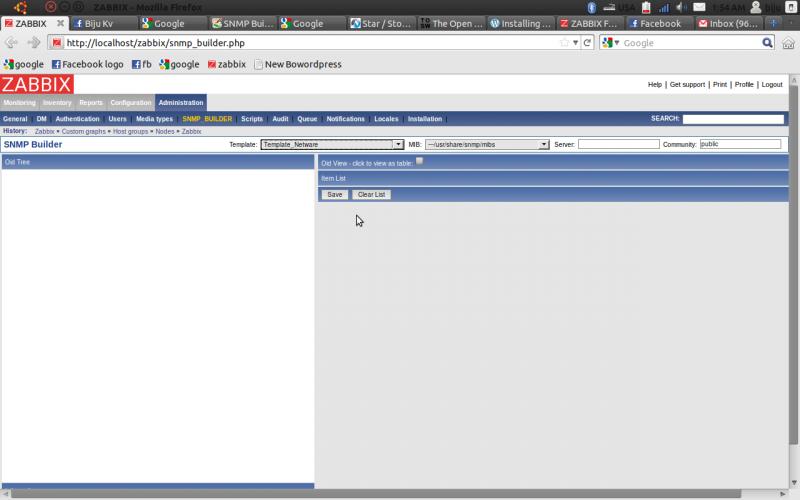Open the Authentication submenu
800x500 pixels.
77,119
